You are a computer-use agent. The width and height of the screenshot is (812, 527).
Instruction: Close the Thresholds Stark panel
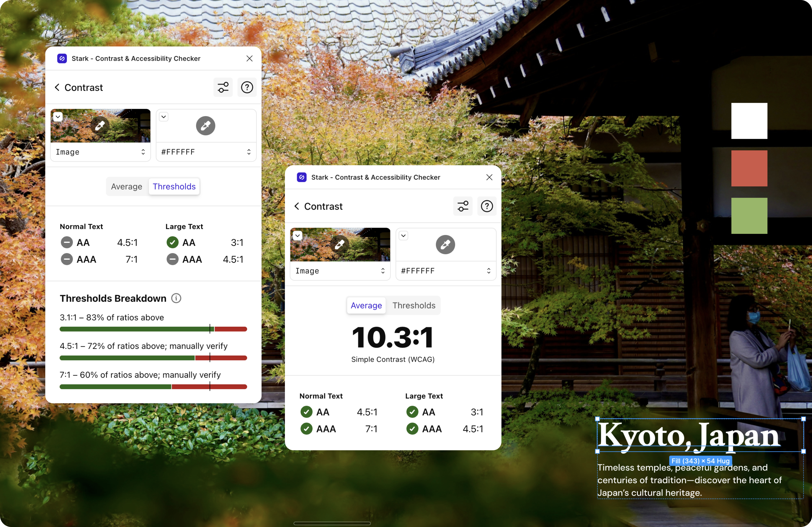pyautogui.click(x=249, y=58)
